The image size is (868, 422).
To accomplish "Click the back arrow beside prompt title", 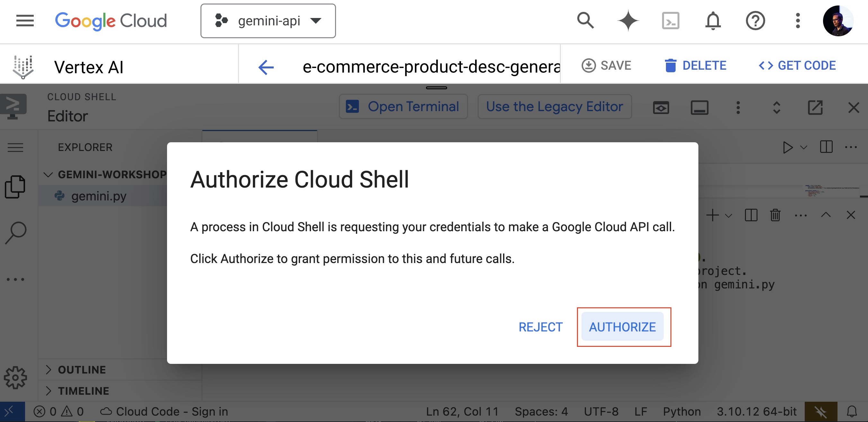I will coord(266,67).
